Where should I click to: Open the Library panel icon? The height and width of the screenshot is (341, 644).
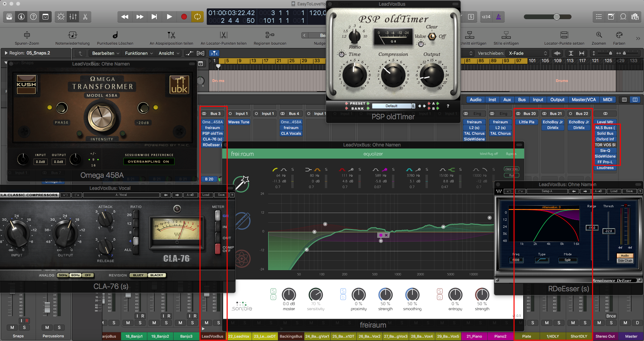click(x=9, y=17)
